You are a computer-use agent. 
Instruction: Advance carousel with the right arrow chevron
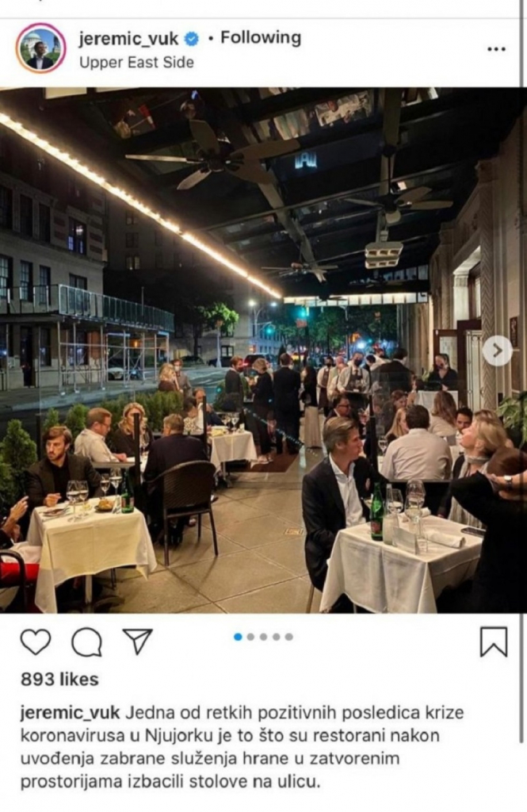498,350
